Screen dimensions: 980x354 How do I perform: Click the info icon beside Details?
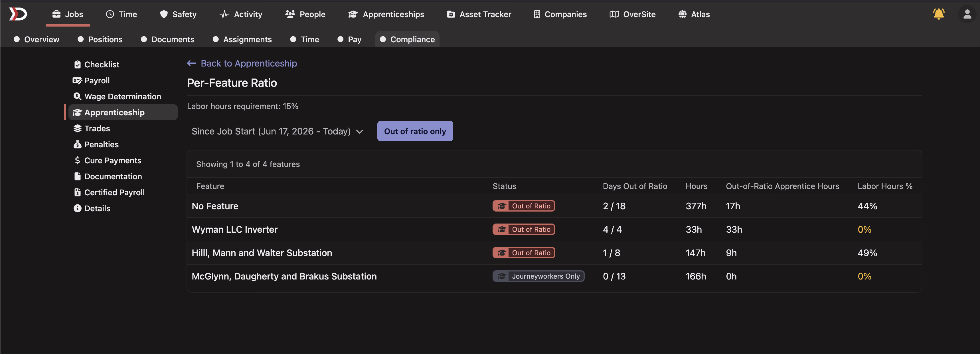[77, 208]
